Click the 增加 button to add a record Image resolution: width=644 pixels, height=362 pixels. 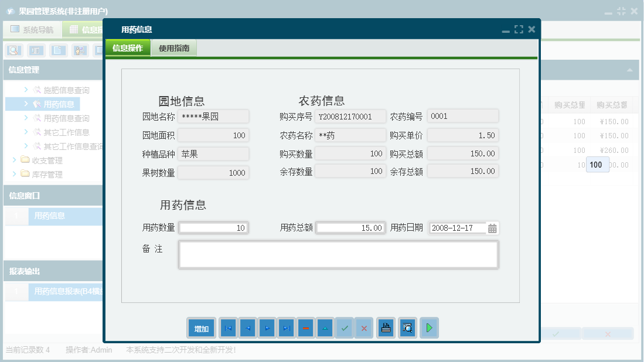tap(201, 328)
